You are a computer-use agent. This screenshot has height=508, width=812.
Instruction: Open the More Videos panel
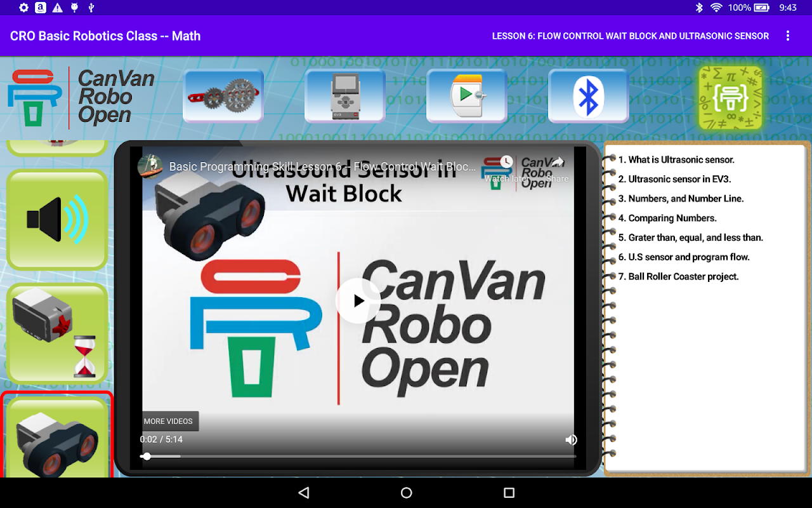point(168,421)
